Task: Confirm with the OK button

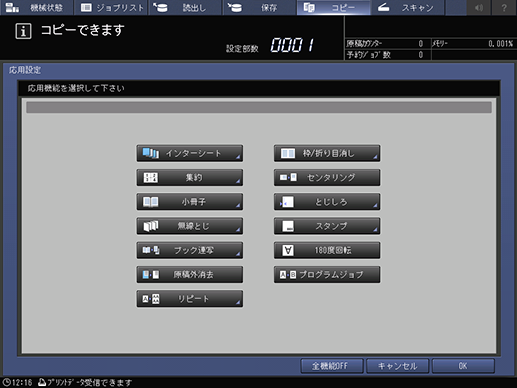Action: [x=463, y=366]
